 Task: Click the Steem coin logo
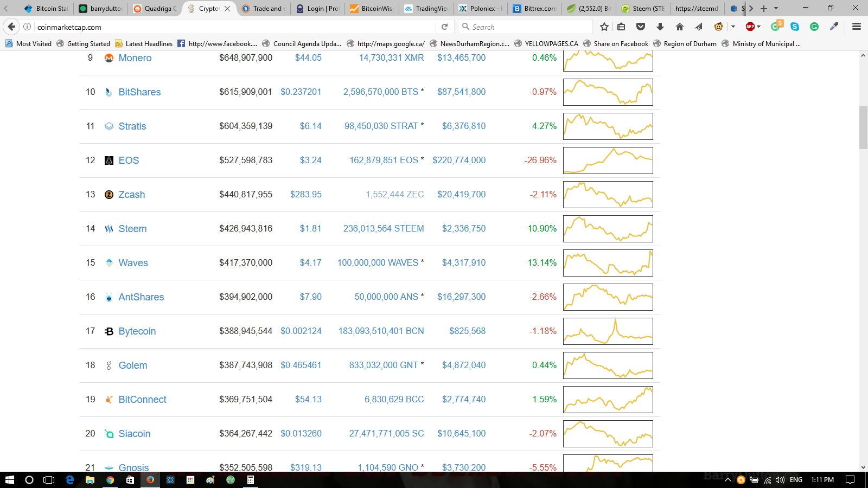pos(109,229)
